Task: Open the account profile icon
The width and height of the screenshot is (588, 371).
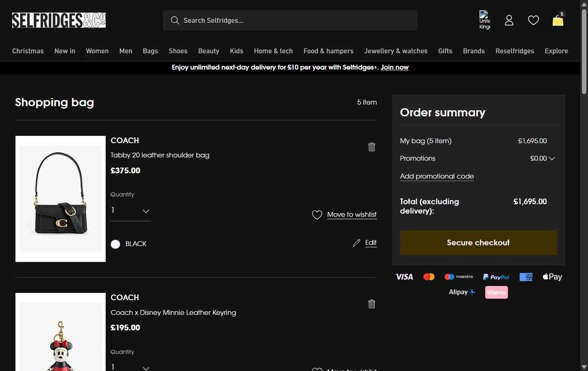Action: (x=509, y=20)
